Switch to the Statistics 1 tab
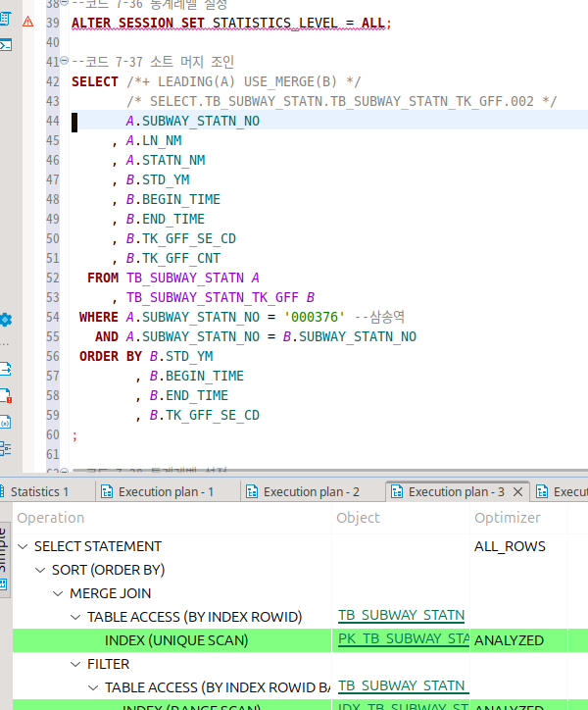The width and height of the screenshot is (588, 710). [x=39, y=492]
